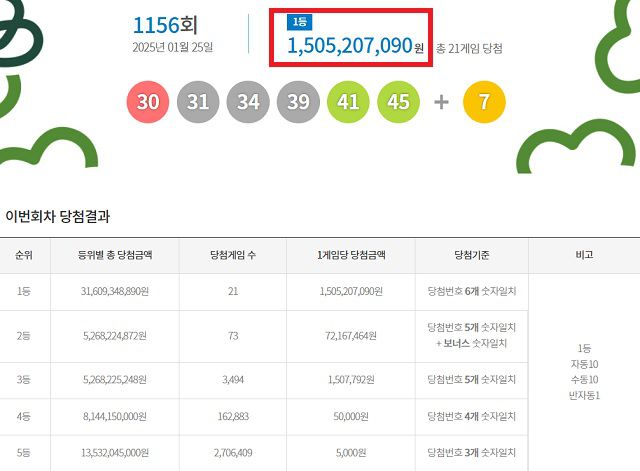Click the 순위 column header

[24, 255]
